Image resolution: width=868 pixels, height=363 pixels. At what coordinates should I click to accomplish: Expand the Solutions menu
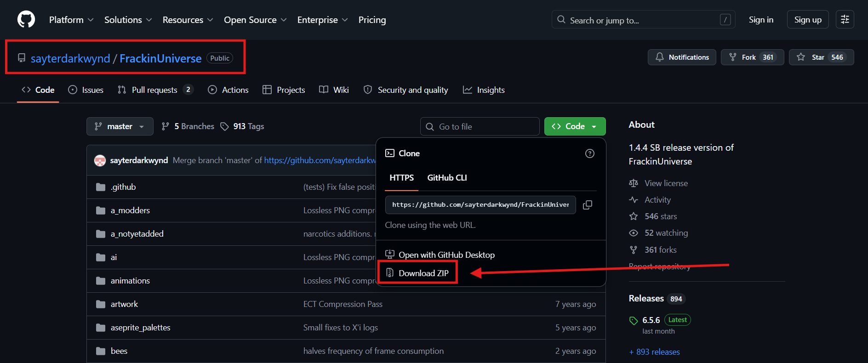click(x=128, y=20)
